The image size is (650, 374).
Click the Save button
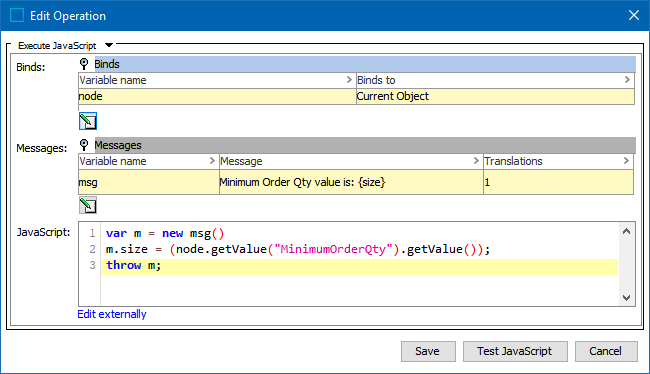coord(428,351)
